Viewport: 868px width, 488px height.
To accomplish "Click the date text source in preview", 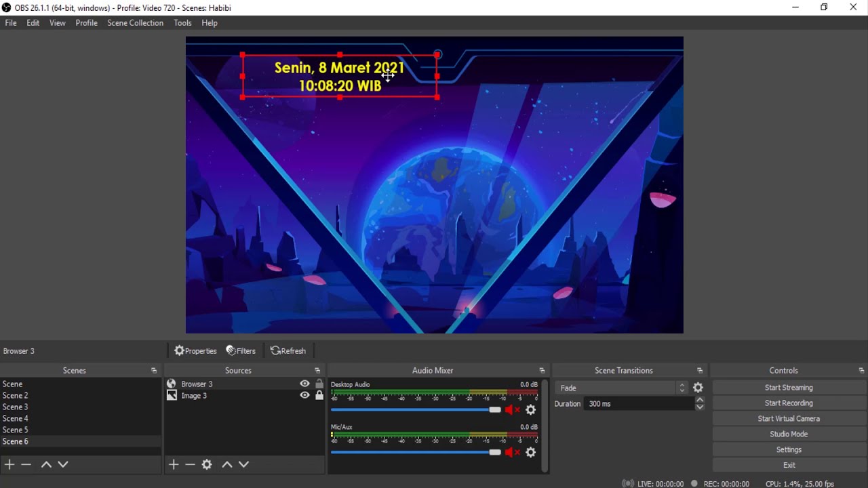I will pos(340,77).
